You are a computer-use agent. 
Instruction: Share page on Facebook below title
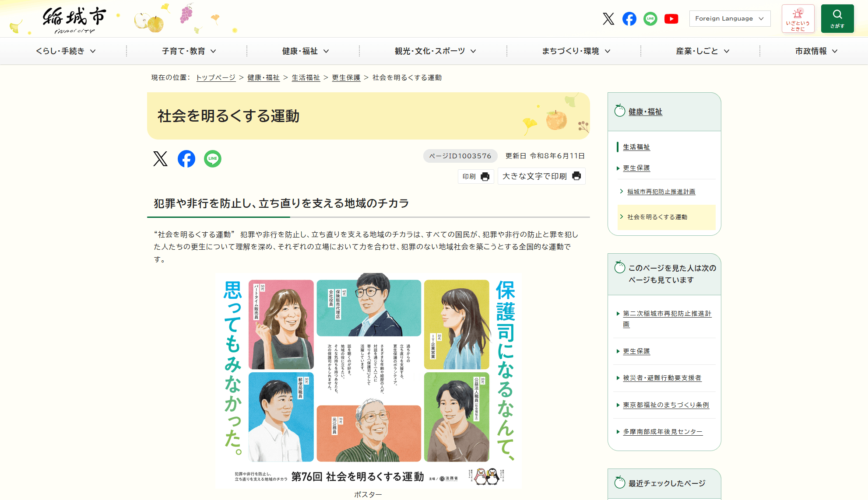[186, 159]
